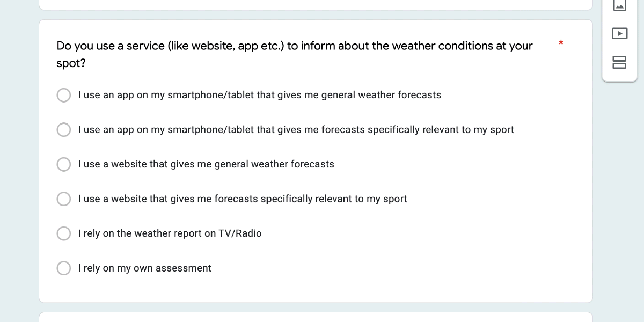Click the Add section icon
644x322 pixels.
(619, 62)
